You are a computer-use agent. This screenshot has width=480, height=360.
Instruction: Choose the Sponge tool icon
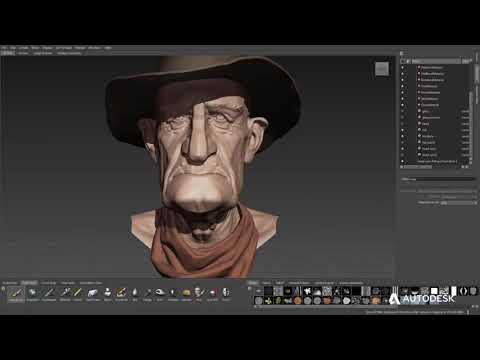click(x=186, y=294)
